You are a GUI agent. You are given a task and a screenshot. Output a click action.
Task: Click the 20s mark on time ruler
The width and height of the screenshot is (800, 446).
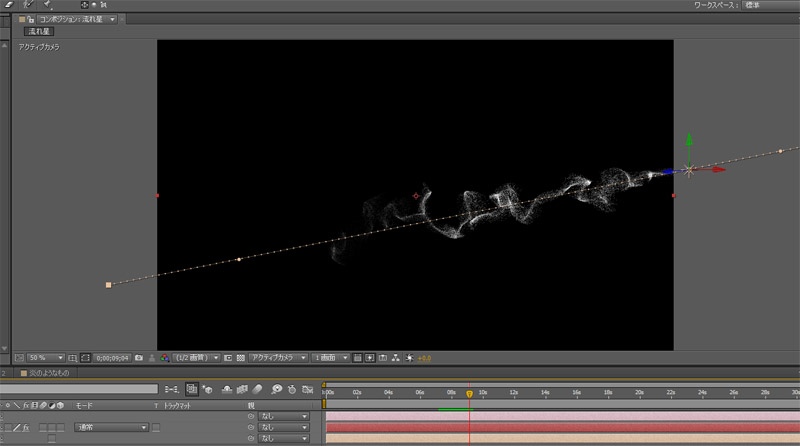(639, 393)
